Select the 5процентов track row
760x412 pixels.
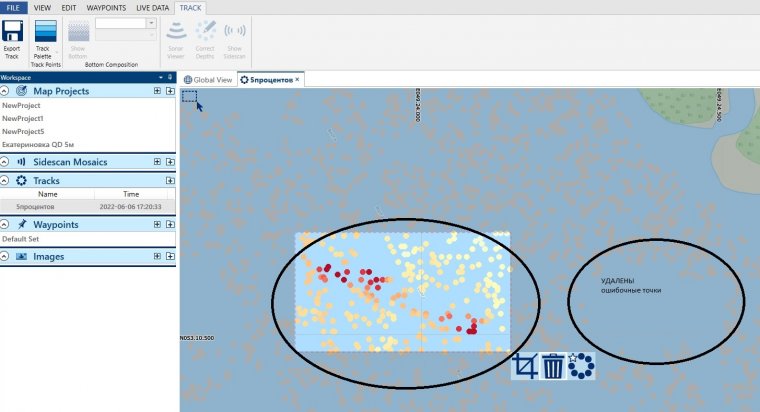pos(36,206)
